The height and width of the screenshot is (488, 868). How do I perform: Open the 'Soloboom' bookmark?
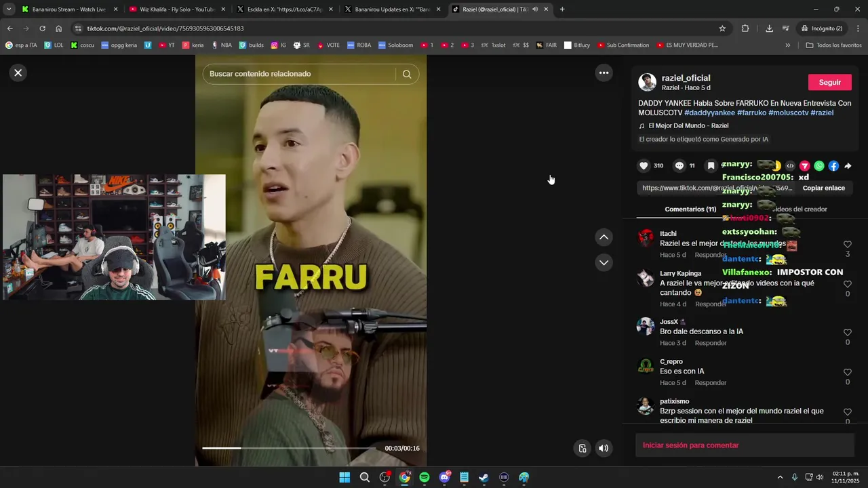pyautogui.click(x=395, y=45)
